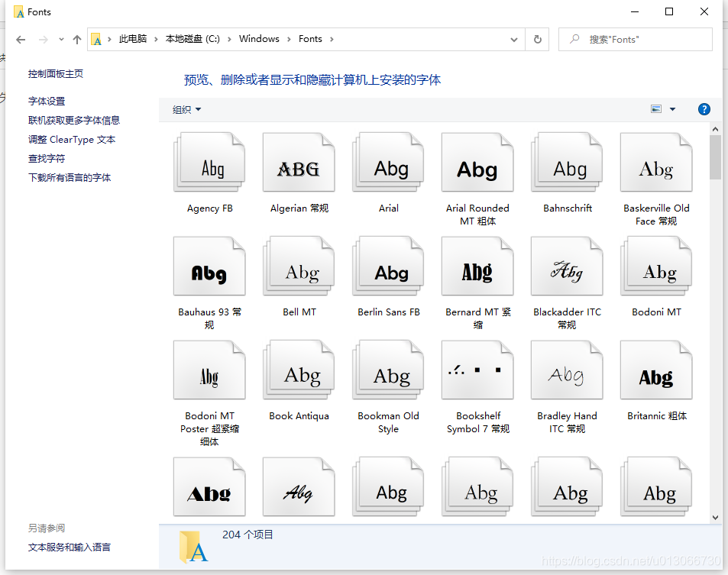
Task: Expand the chevron after 此电脑 in path
Action: (x=156, y=40)
